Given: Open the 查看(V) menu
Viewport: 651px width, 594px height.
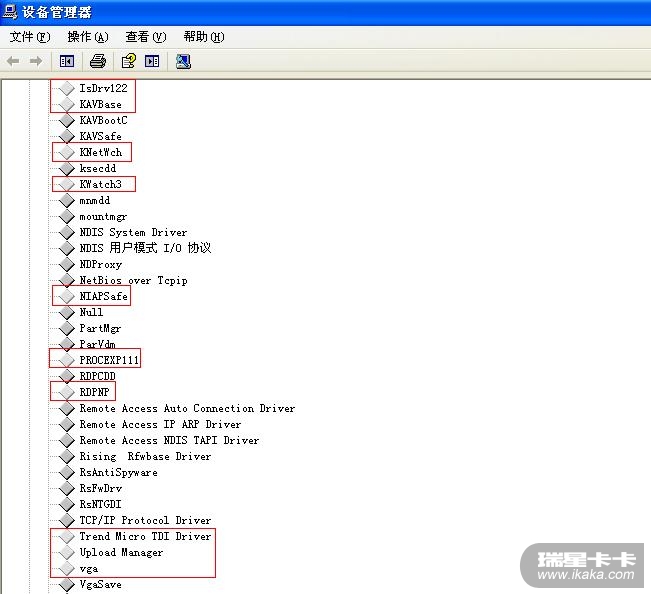Looking at the screenshot, I should 146,37.
